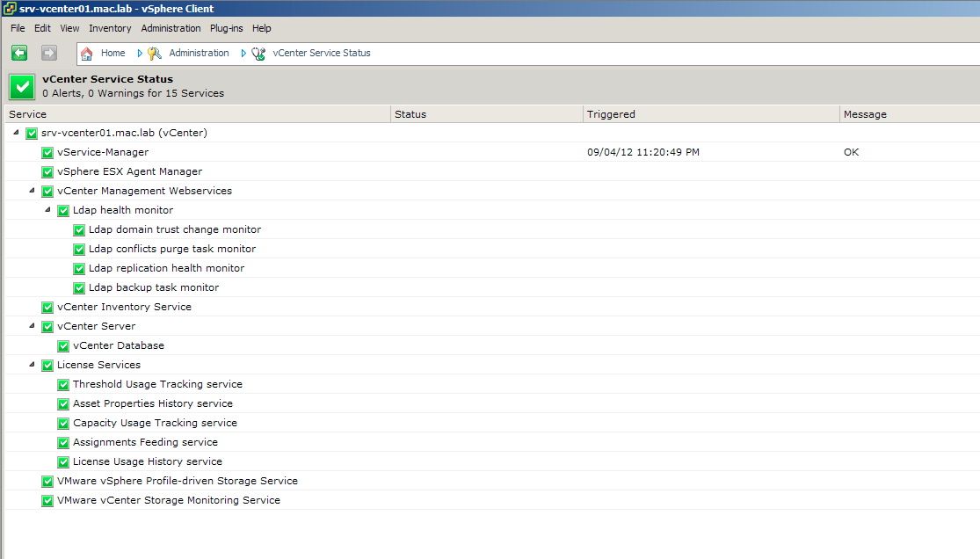Click status icon of Ldap health monitor
Viewport: 980px width, 559px height.
(63, 211)
